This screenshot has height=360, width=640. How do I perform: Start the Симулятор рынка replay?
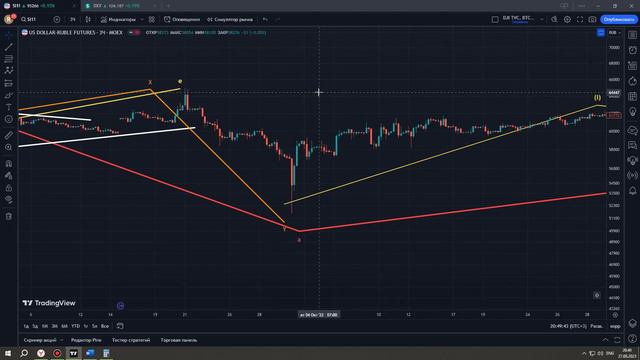230,19
